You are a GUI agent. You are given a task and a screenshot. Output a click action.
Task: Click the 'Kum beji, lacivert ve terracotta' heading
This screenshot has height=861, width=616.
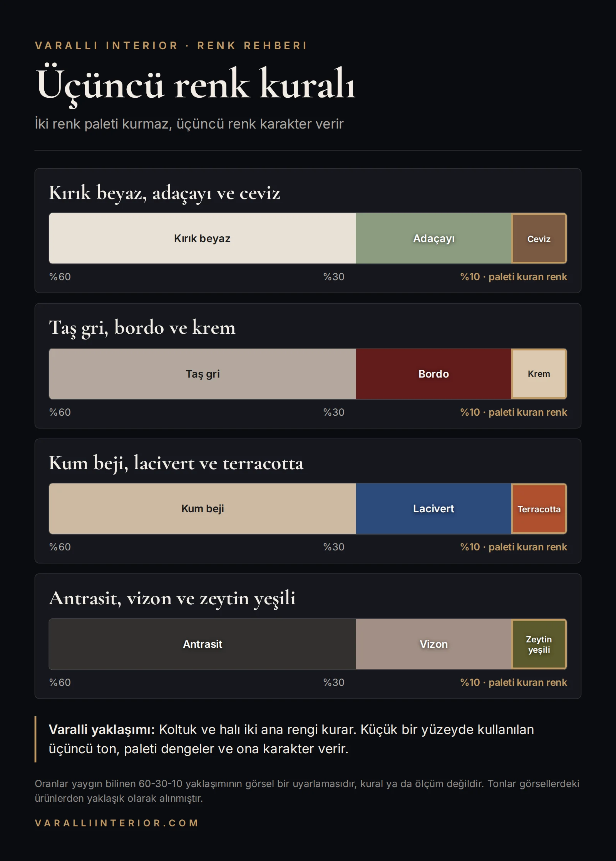click(x=176, y=463)
